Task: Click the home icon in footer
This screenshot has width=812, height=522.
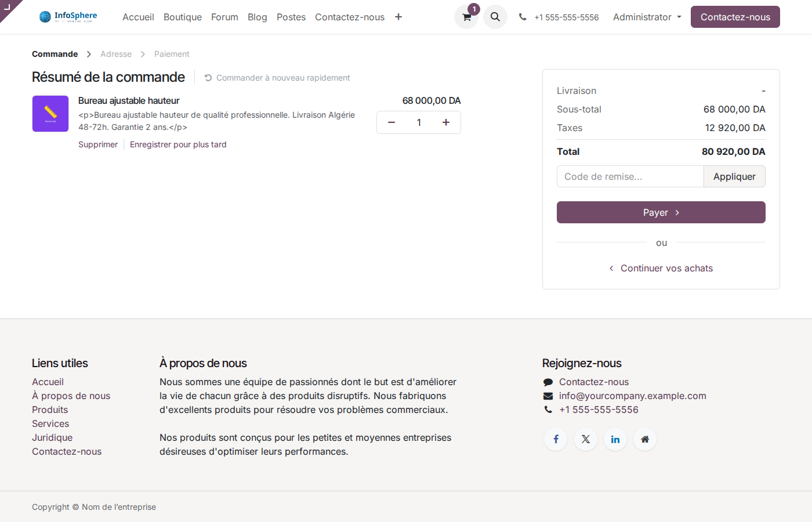Action: pos(645,439)
